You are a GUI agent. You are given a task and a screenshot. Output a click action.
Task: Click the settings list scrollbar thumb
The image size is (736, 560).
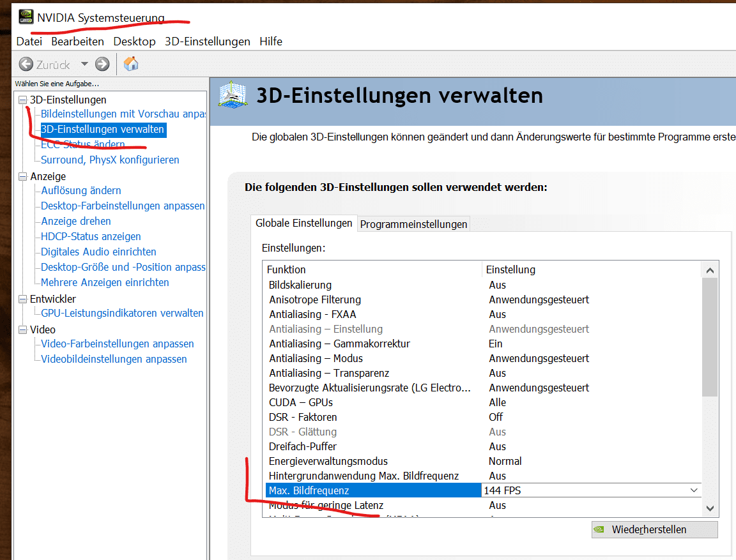point(710,337)
